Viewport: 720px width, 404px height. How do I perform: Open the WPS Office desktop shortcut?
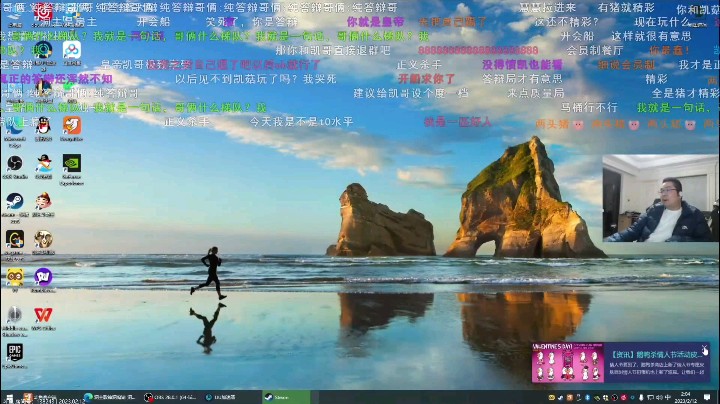click(43, 318)
